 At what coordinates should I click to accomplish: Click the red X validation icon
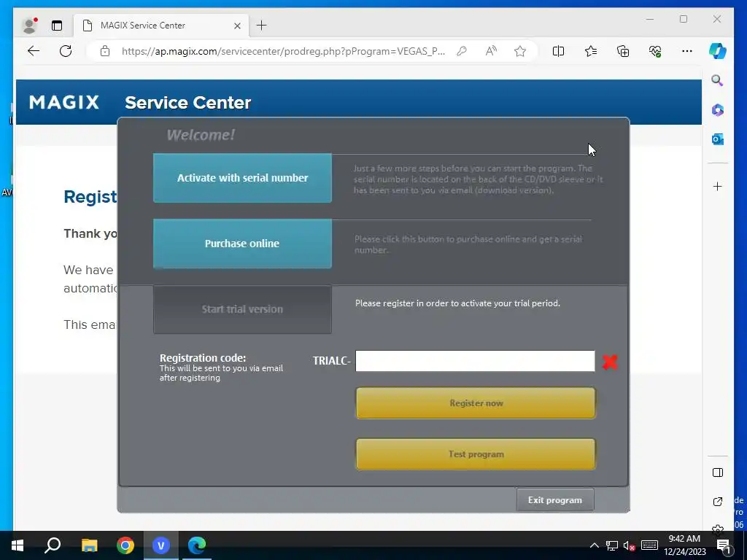coord(610,362)
